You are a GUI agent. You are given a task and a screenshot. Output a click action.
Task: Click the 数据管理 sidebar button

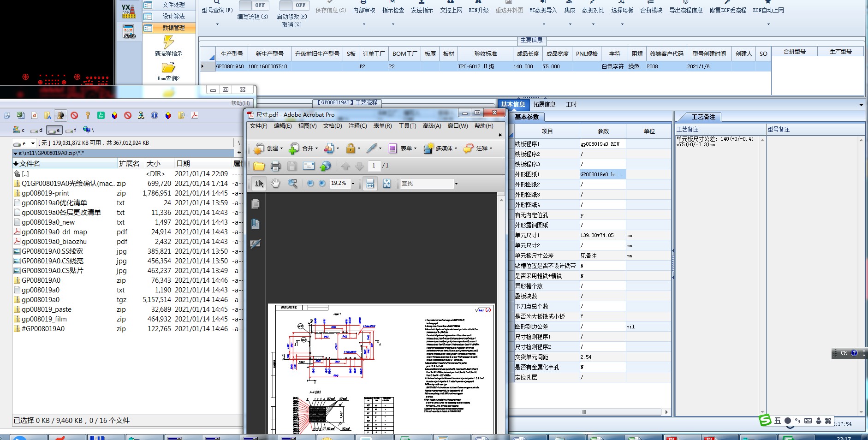[173, 28]
